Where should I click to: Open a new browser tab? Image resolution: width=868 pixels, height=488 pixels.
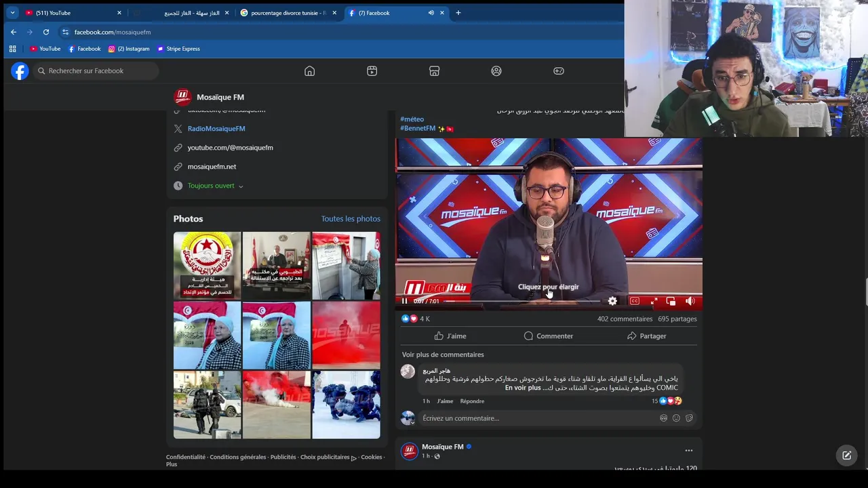458,13
